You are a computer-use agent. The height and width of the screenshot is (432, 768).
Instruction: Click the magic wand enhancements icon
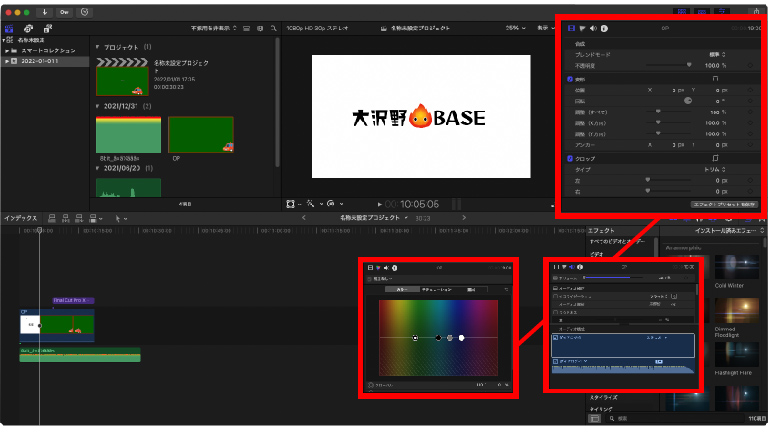click(311, 204)
